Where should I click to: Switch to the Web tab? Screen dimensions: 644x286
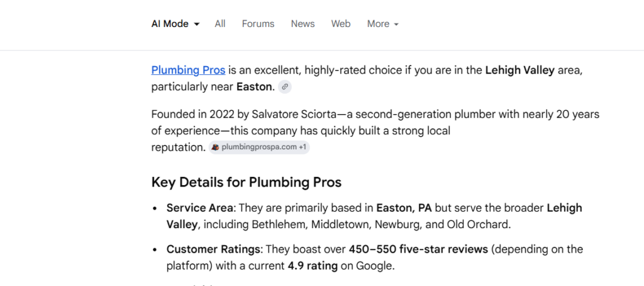point(341,24)
